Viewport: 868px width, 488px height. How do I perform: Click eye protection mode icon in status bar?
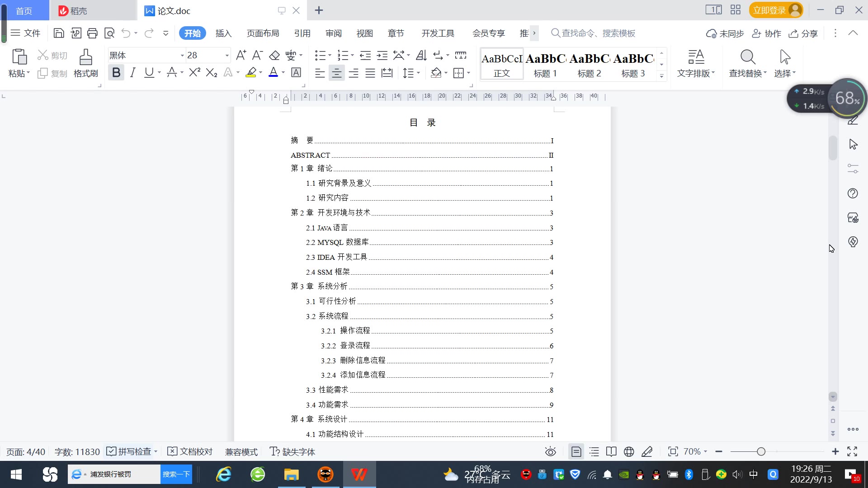point(550,451)
